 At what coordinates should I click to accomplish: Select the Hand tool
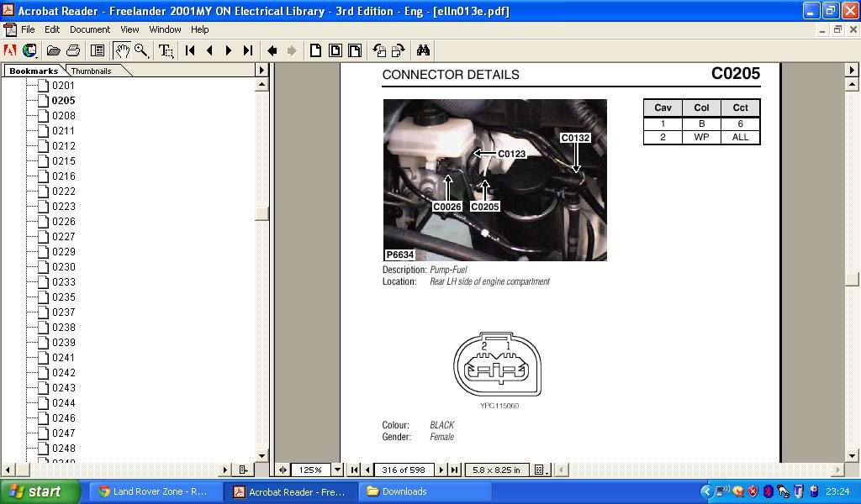122,51
